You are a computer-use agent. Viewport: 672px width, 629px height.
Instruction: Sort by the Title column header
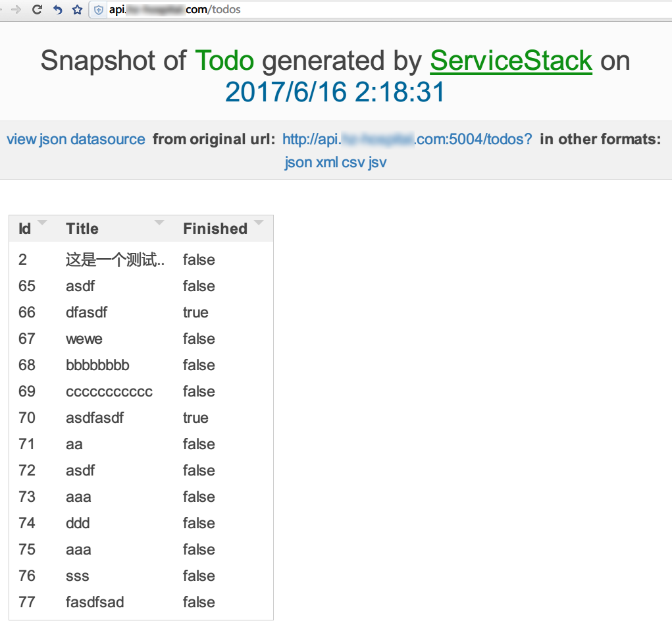tap(82, 229)
